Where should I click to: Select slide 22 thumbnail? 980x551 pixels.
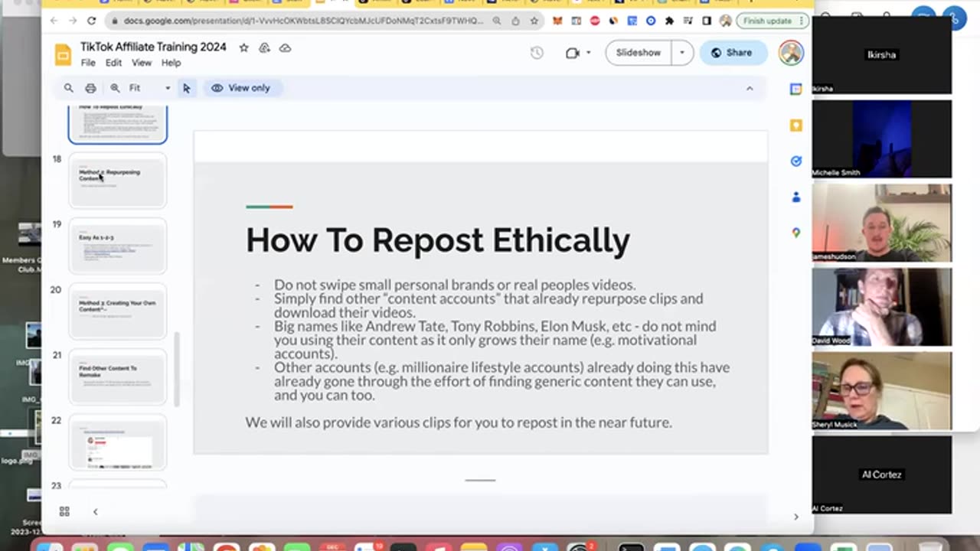118,442
